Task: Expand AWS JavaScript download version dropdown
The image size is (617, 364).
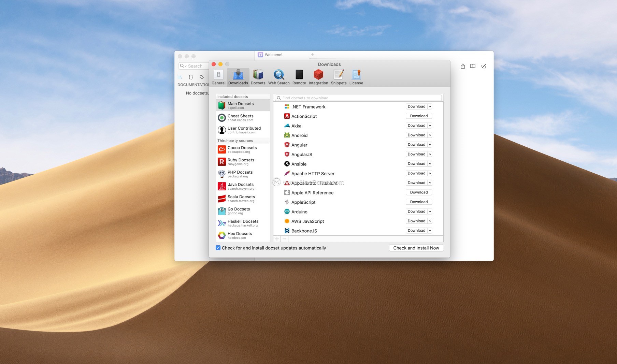Action: 430,221
